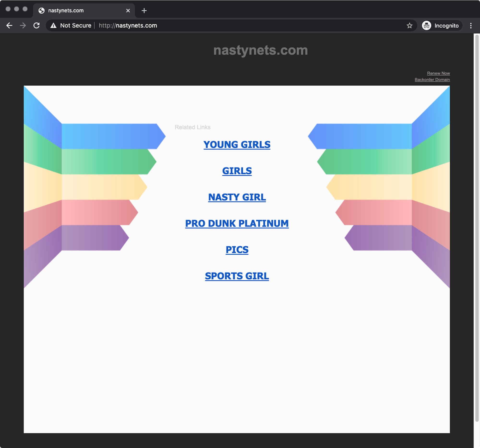Click the GIRLS related link

(x=237, y=171)
